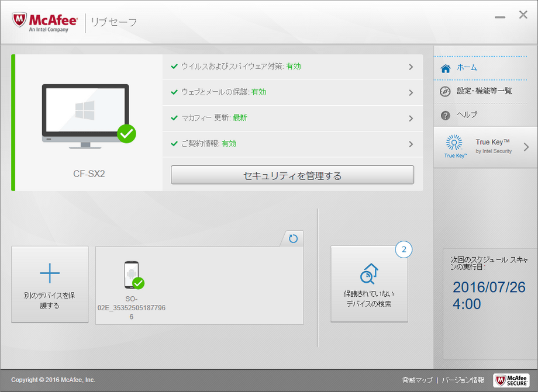Click checkmark next to ウェブとメールの保護
Screen dimensions: 538x392
[x=174, y=92]
